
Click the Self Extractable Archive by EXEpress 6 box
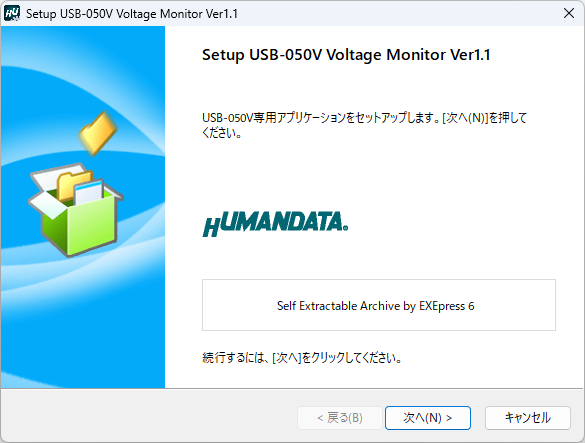[x=379, y=305]
